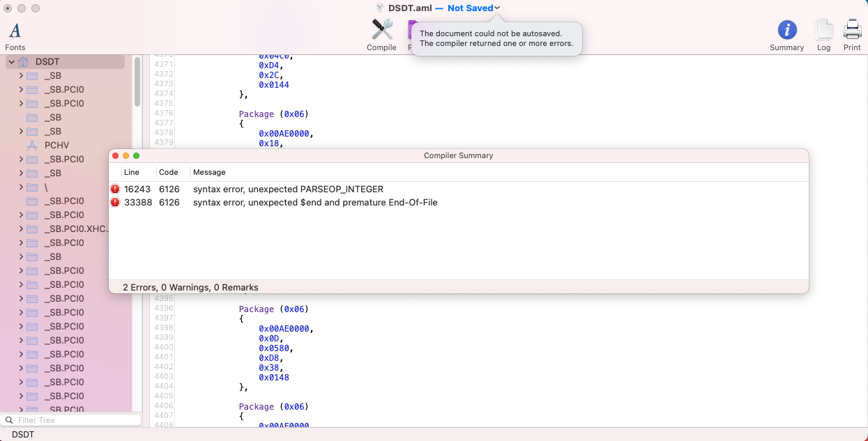Sort errors by the Code column header

[x=168, y=172]
